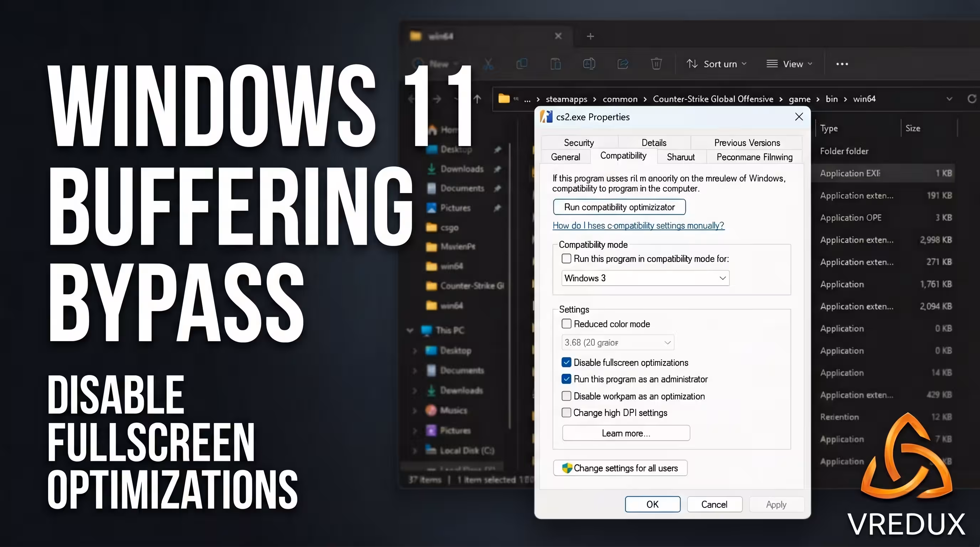Click the folder icon in the address bar
The image size is (980, 547).
tap(504, 99)
